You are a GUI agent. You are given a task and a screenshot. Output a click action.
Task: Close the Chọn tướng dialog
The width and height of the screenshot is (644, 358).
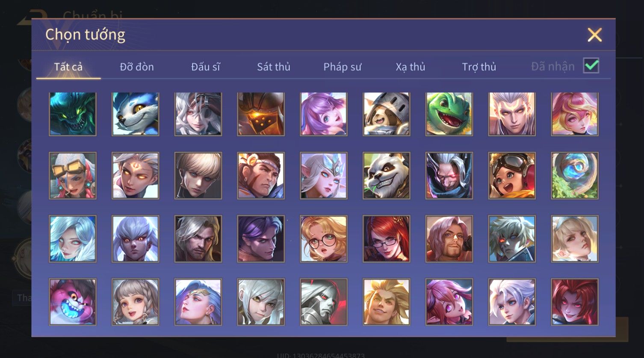click(594, 35)
